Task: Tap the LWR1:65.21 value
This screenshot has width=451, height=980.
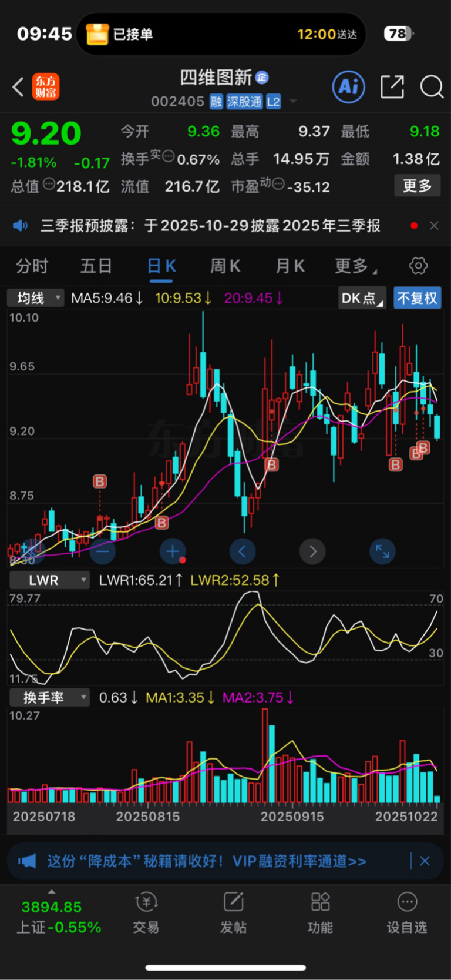Action: click(x=140, y=580)
